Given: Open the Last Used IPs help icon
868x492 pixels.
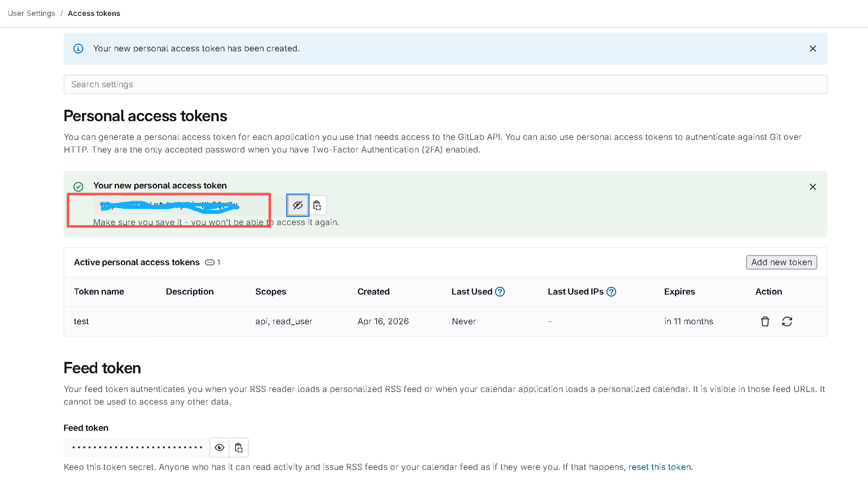Looking at the screenshot, I should pyautogui.click(x=611, y=292).
